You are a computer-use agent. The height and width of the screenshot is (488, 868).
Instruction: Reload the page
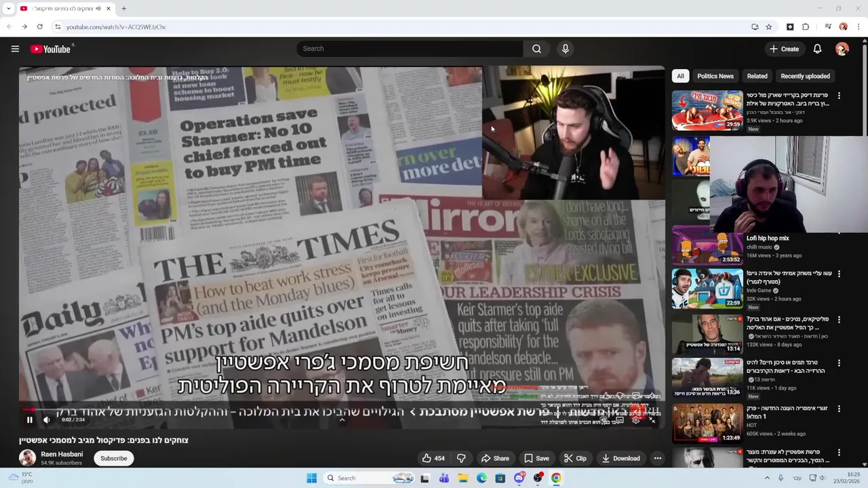coord(40,27)
